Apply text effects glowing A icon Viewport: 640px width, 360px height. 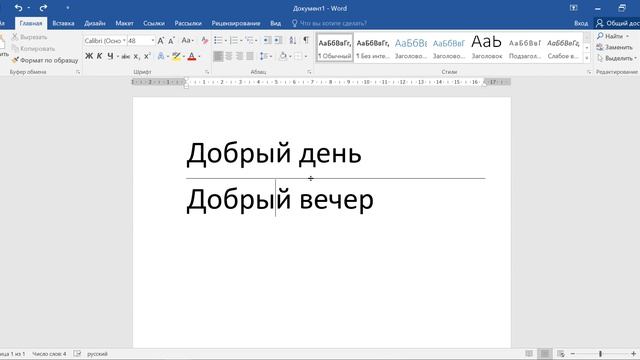coord(161,56)
